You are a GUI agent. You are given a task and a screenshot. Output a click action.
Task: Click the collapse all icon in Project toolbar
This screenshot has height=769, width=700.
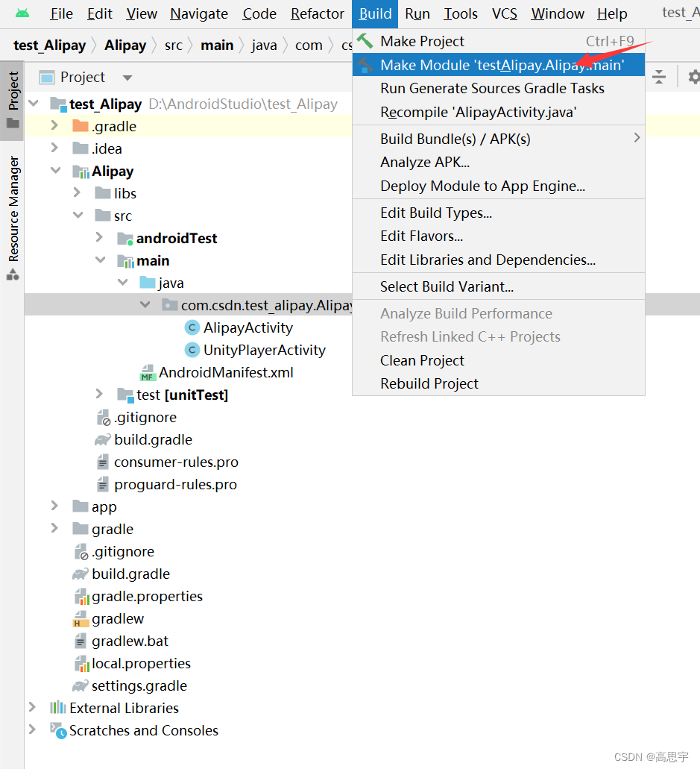(659, 77)
